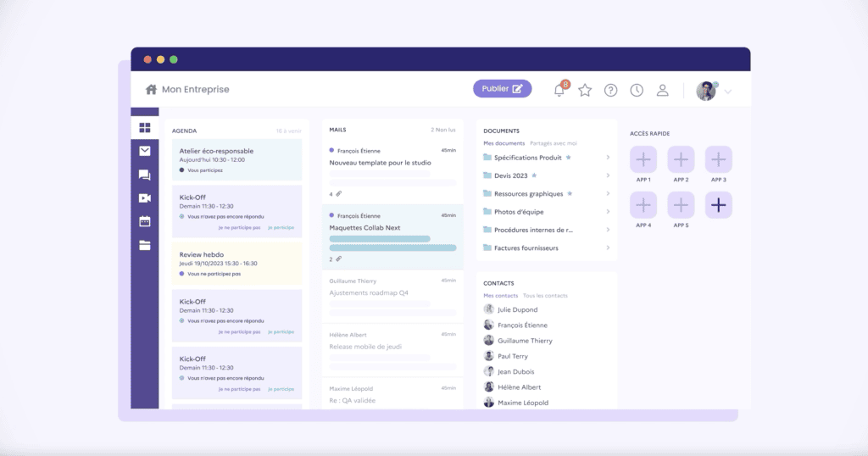
Task: Open the history clock icon
Action: tap(637, 90)
